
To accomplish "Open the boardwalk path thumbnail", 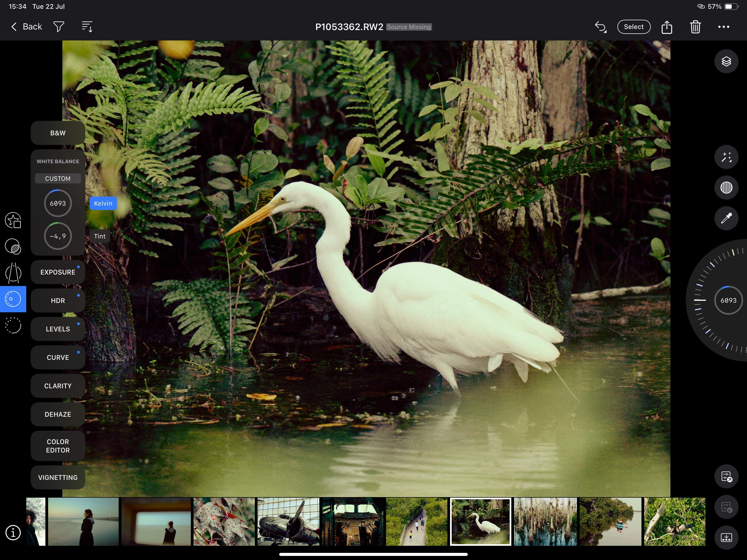I will [417, 521].
